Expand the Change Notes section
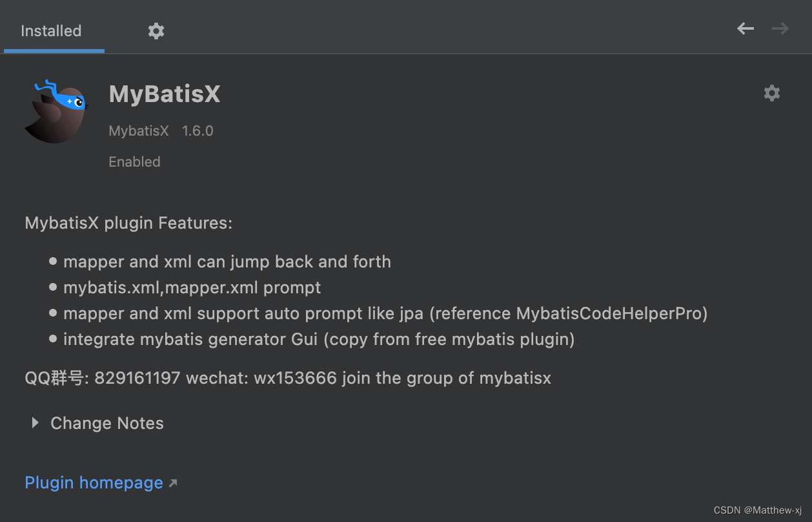Image resolution: width=812 pixels, height=522 pixels. (x=107, y=423)
